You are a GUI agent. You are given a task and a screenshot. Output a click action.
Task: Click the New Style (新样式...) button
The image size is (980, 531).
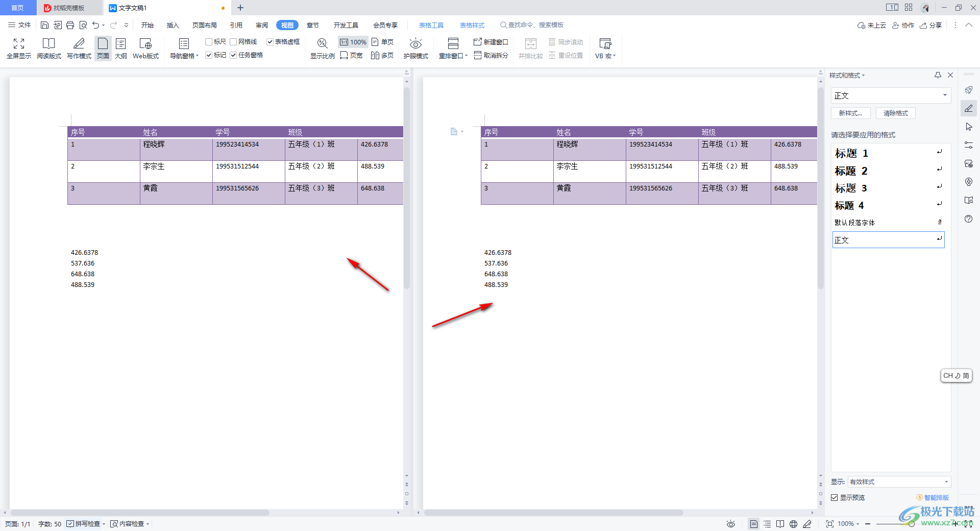850,113
